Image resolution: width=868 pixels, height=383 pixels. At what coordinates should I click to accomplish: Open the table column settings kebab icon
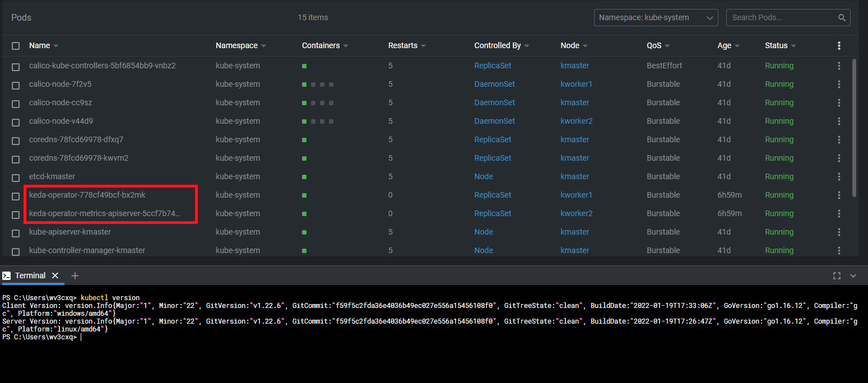click(839, 45)
